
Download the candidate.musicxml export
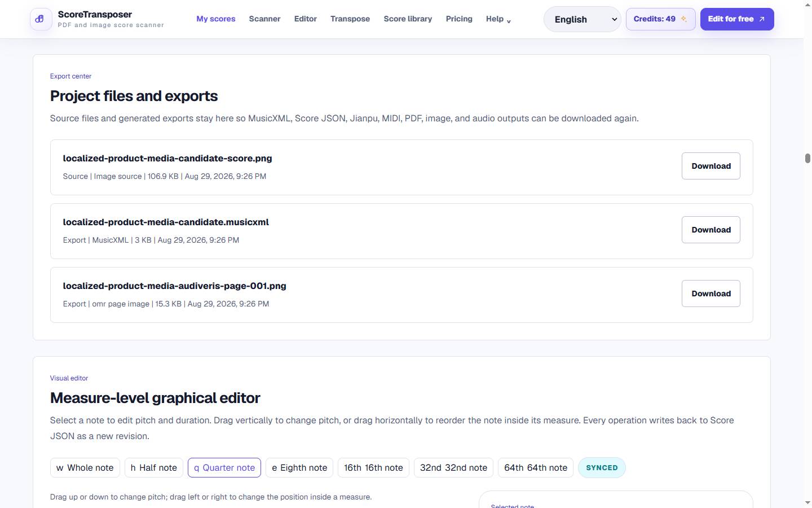710,230
